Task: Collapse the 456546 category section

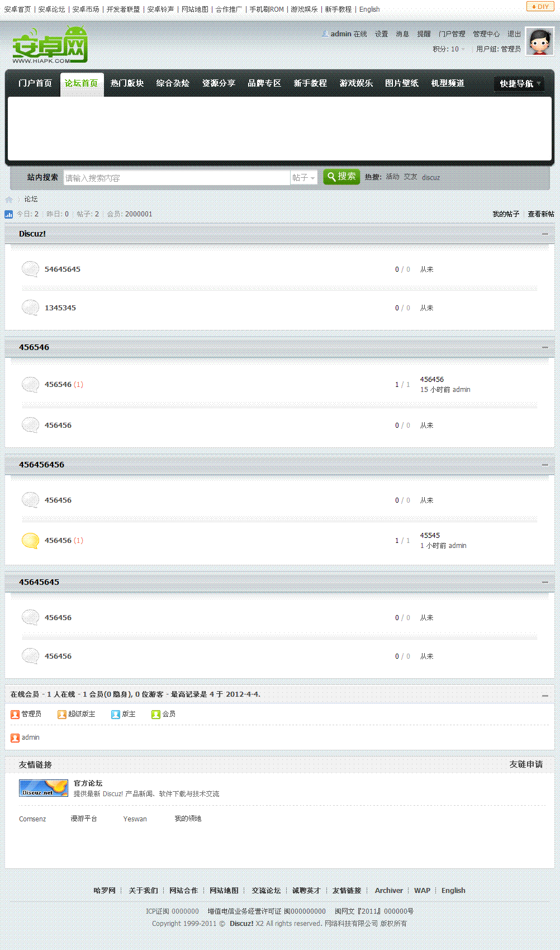Action: (x=545, y=348)
